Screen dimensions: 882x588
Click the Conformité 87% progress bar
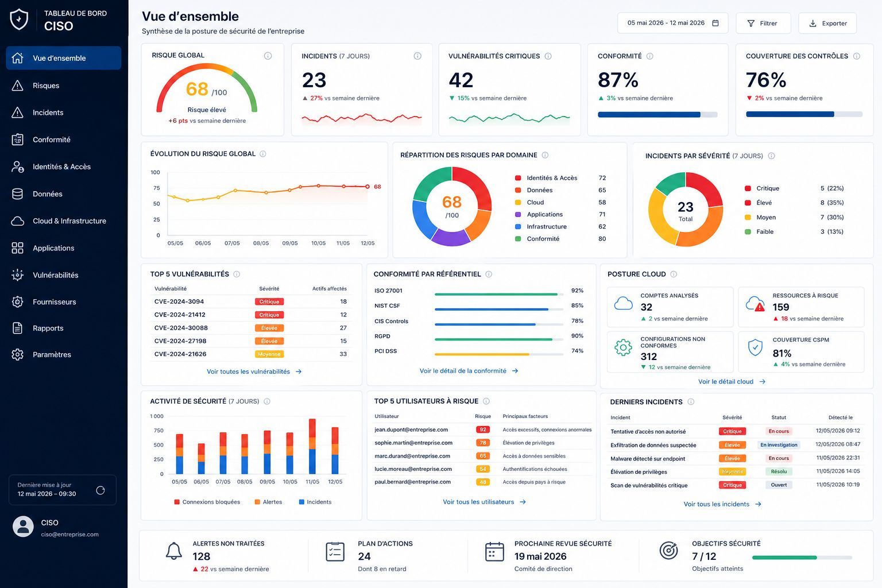pos(657,115)
